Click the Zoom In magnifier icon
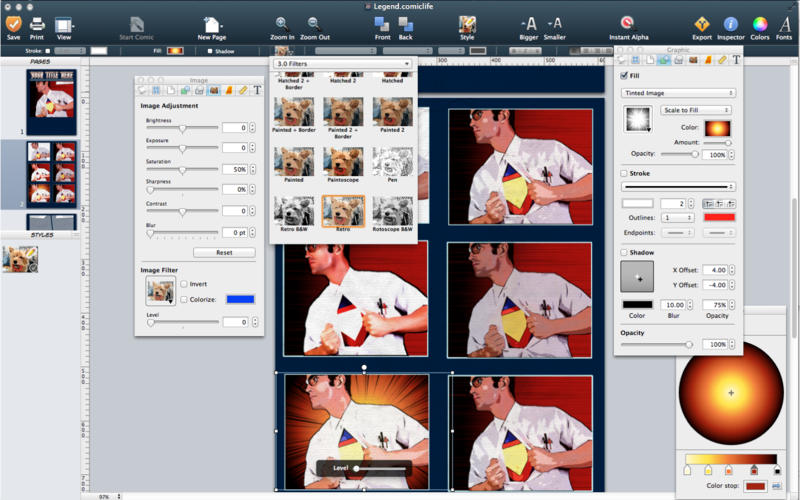Image resolution: width=800 pixels, height=500 pixels. [x=282, y=23]
